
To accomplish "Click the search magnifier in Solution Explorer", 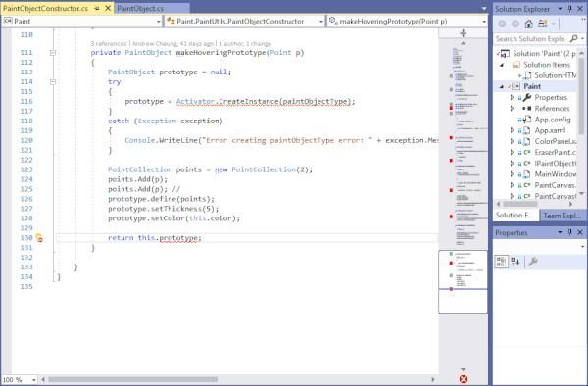I will click(x=573, y=38).
